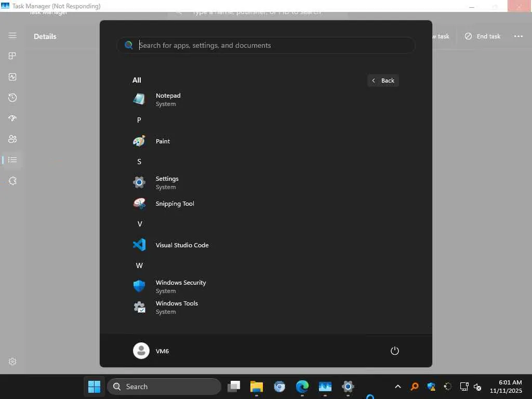Click the taskbar Search box
Screen dimensions: 532x399
tap(164, 387)
